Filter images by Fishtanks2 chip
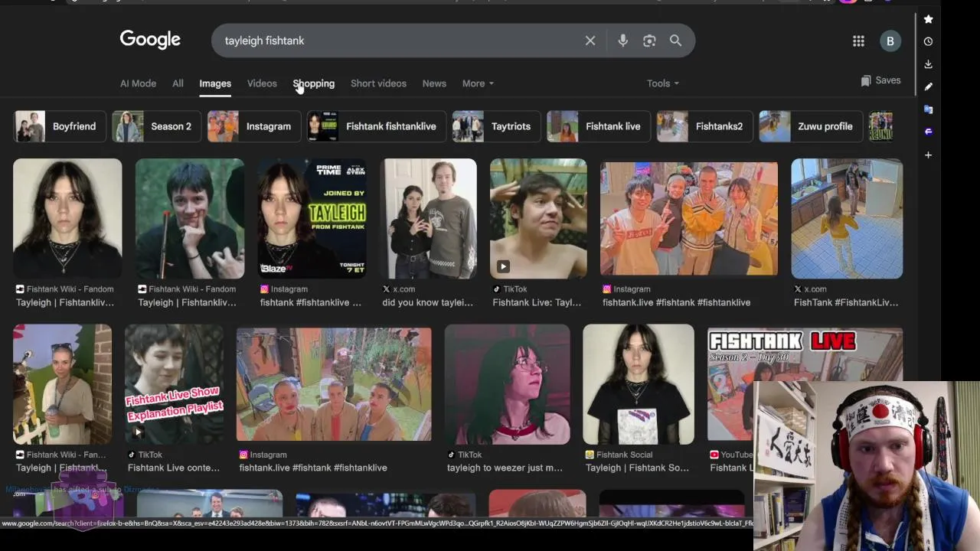Screen dimensions: 980x551 (704, 126)
